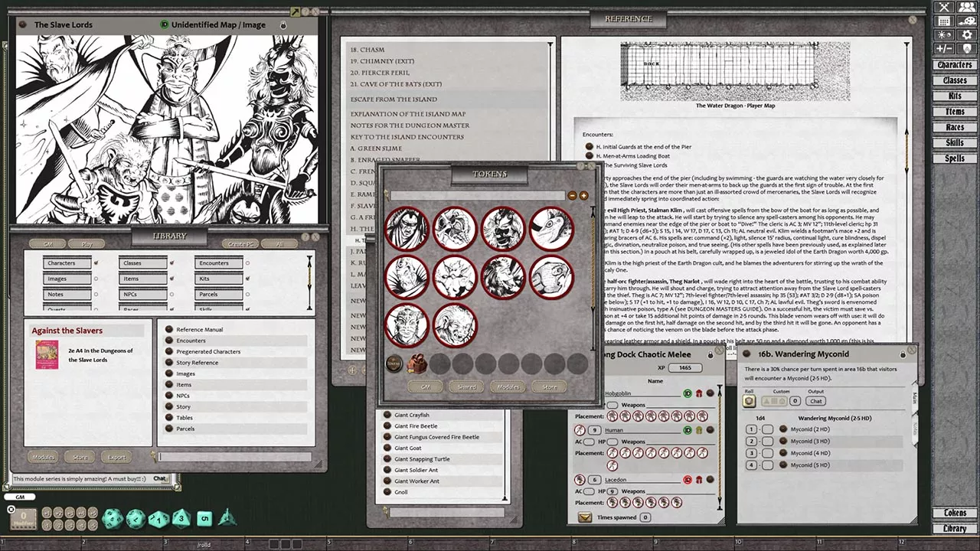Open the Library sidebar button

tap(955, 528)
